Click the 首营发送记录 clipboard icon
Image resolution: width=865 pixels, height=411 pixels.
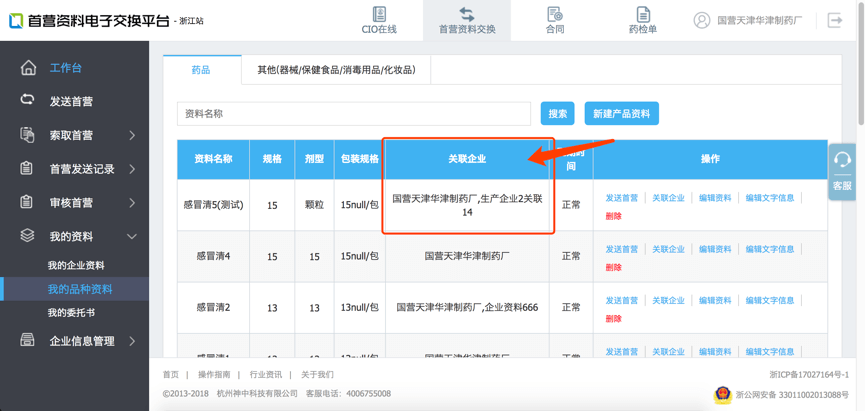pyautogui.click(x=26, y=168)
